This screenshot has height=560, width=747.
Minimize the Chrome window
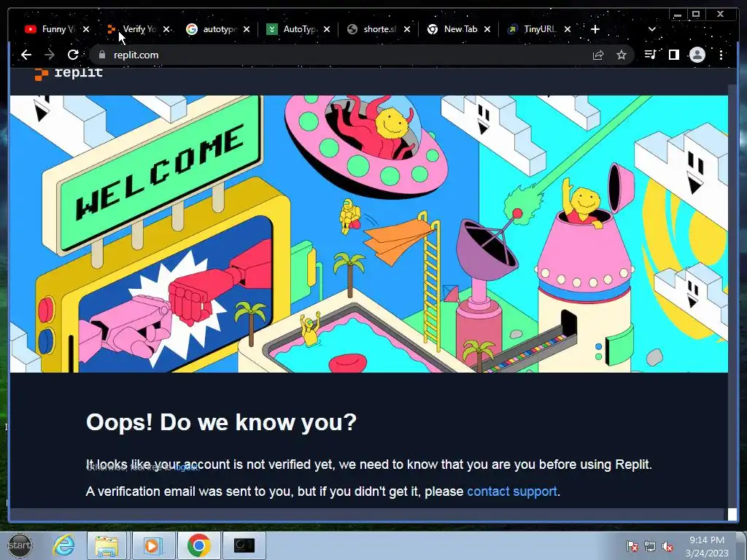[678, 15]
